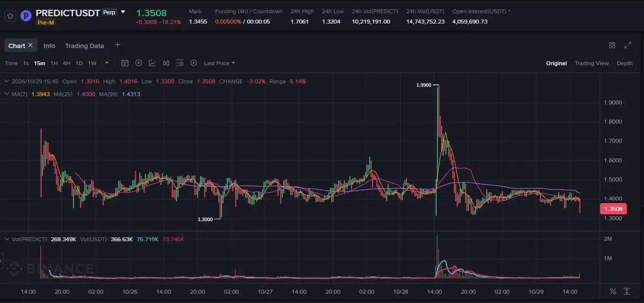Viewport: 644px width, 303px height.
Task: Select the 4H interval
Action: click(x=66, y=63)
